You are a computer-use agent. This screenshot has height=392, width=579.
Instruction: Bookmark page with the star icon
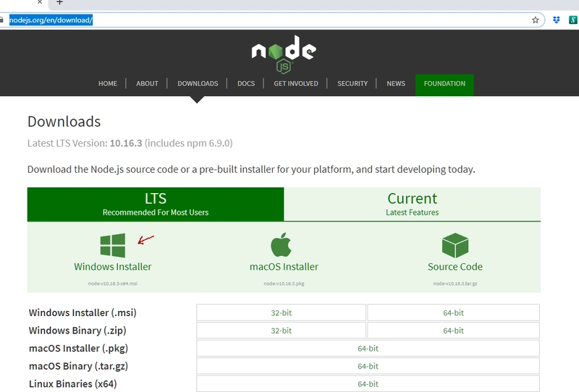pos(535,20)
